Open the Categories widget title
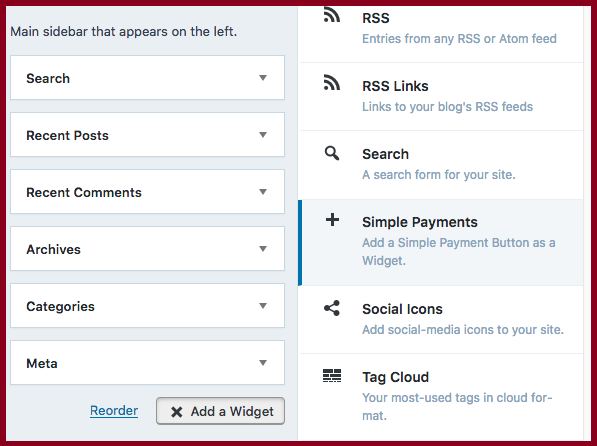The image size is (597, 446). click(x=60, y=306)
